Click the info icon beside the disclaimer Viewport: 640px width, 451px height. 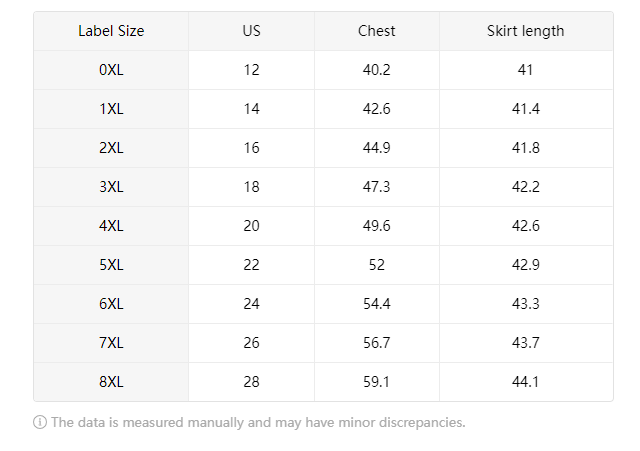click(x=40, y=423)
